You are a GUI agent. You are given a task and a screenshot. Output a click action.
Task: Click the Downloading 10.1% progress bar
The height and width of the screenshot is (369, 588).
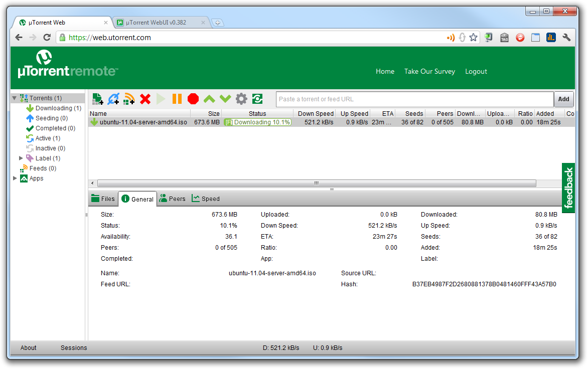point(257,122)
